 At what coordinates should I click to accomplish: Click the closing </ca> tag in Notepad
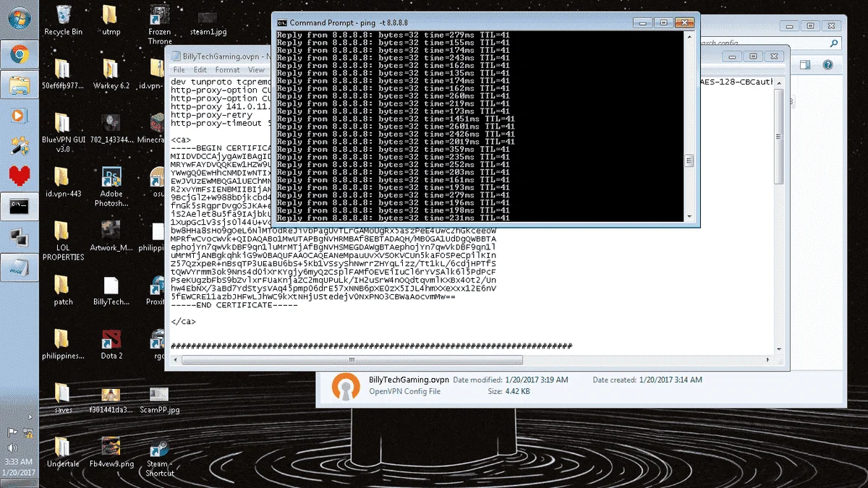(x=184, y=320)
